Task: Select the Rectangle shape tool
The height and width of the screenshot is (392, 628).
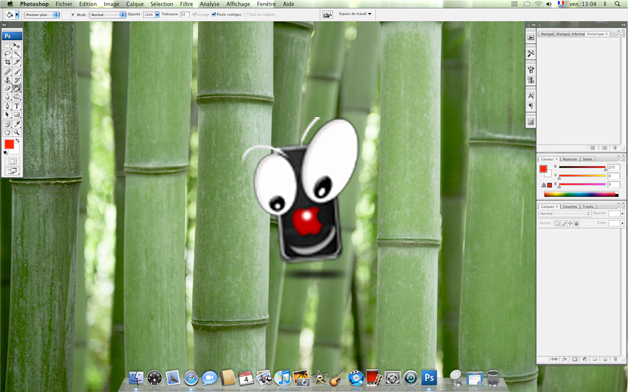Action: (x=17, y=115)
